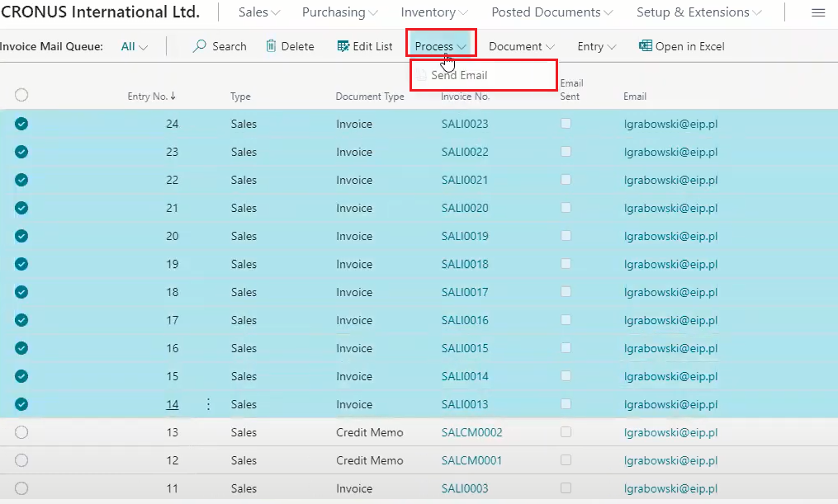Deselect row with entry no. 17
Image resolution: width=838 pixels, height=504 pixels.
click(21, 320)
